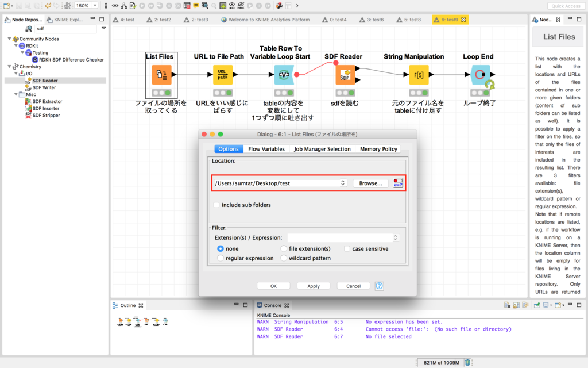Switch to the KNIME Explorer tab
The width and height of the screenshot is (588, 368).
(64, 20)
